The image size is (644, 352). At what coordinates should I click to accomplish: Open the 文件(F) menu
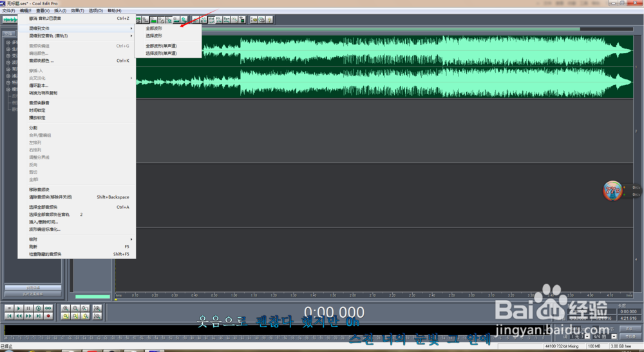pos(8,11)
